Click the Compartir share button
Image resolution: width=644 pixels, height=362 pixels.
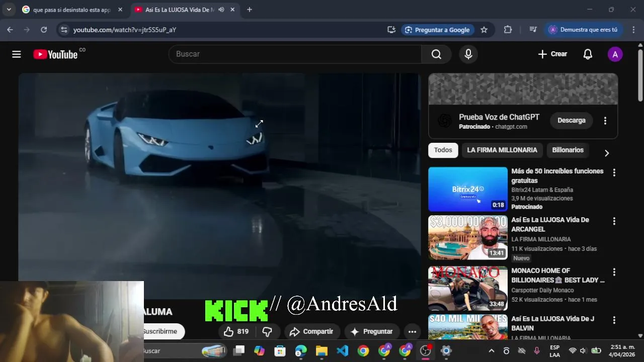click(312, 331)
